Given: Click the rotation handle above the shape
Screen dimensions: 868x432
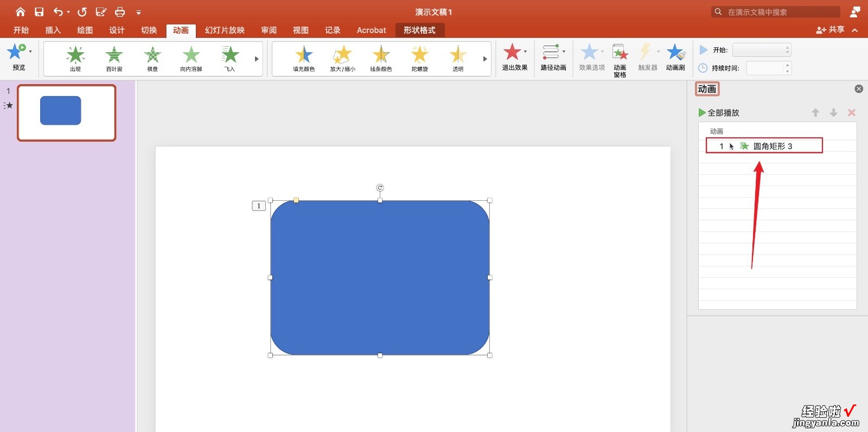Looking at the screenshot, I should click(x=380, y=188).
